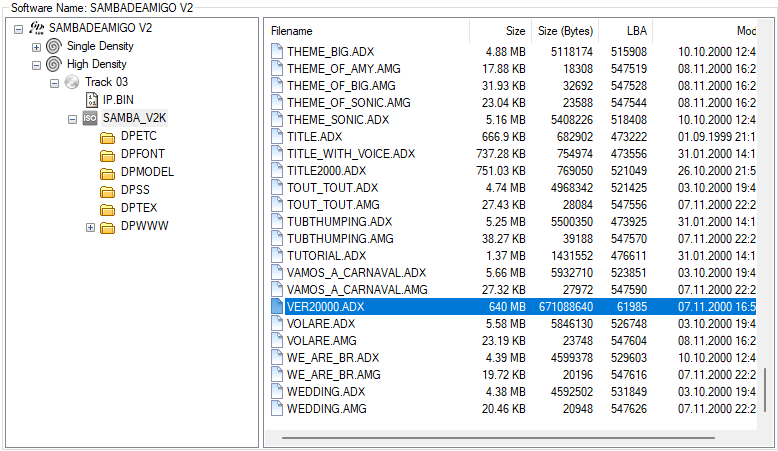Sort by the LBA column header
The image size is (778, 451).
tap(626, 31)
